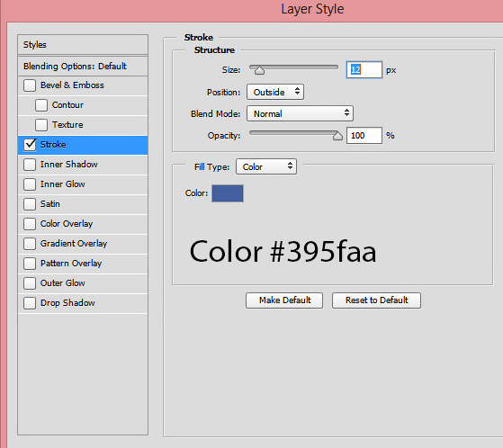Enable the Bevel & Emboss checkbox
The width and height of the screenshot is (503, 448).
pos(30,85)
